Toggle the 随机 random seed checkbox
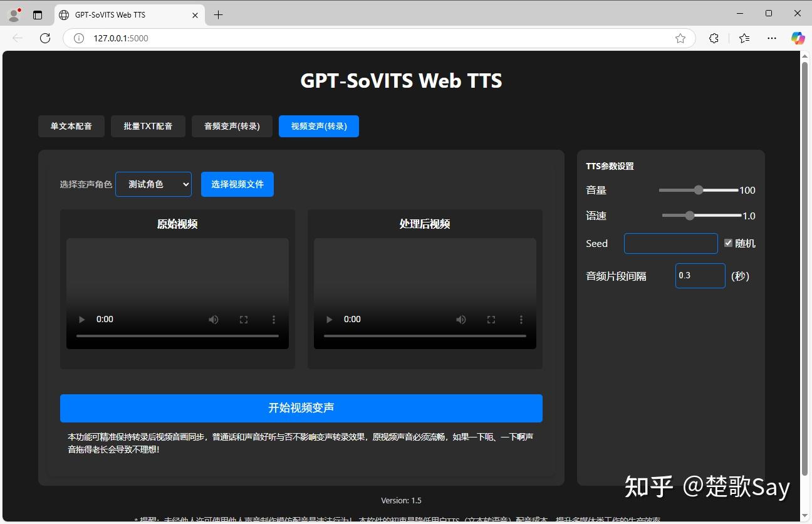This screenshot has height=524, width=812. point(729,243)
